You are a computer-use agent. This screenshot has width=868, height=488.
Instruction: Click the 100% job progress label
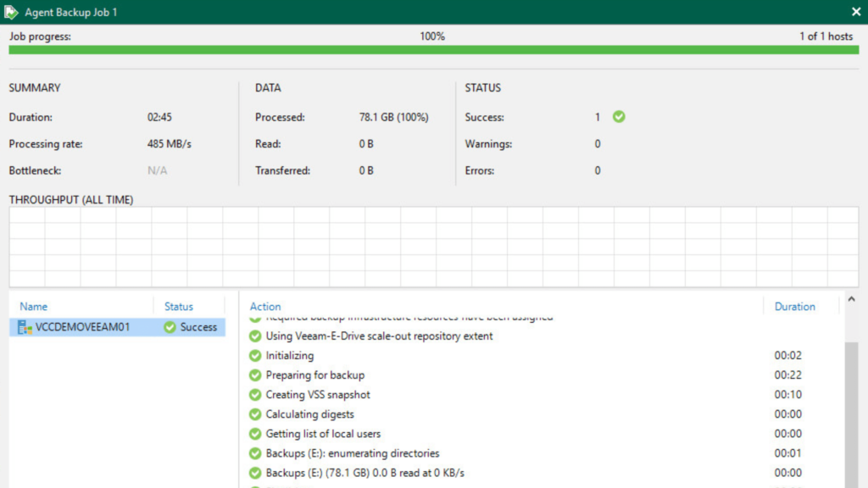[432, 36]
